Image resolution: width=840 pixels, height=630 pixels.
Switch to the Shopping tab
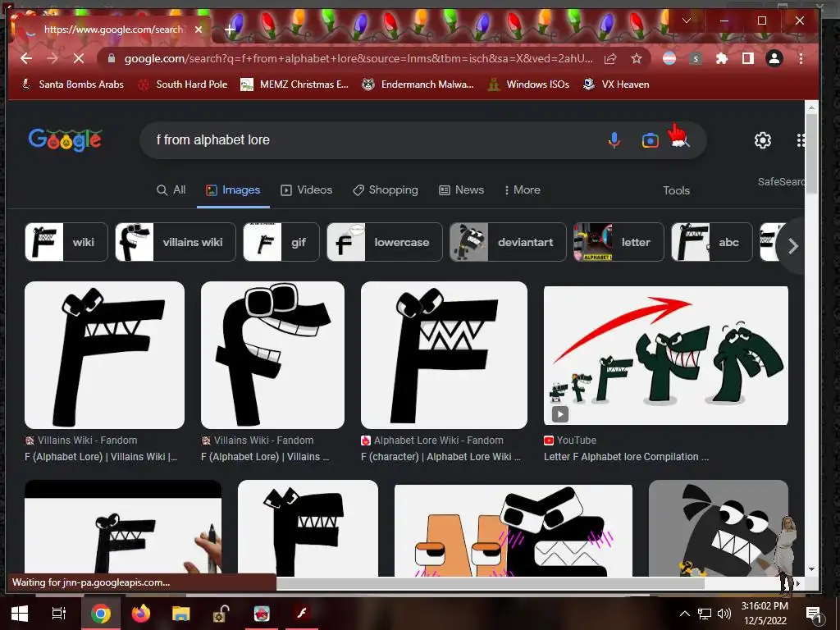pos(386,189)
